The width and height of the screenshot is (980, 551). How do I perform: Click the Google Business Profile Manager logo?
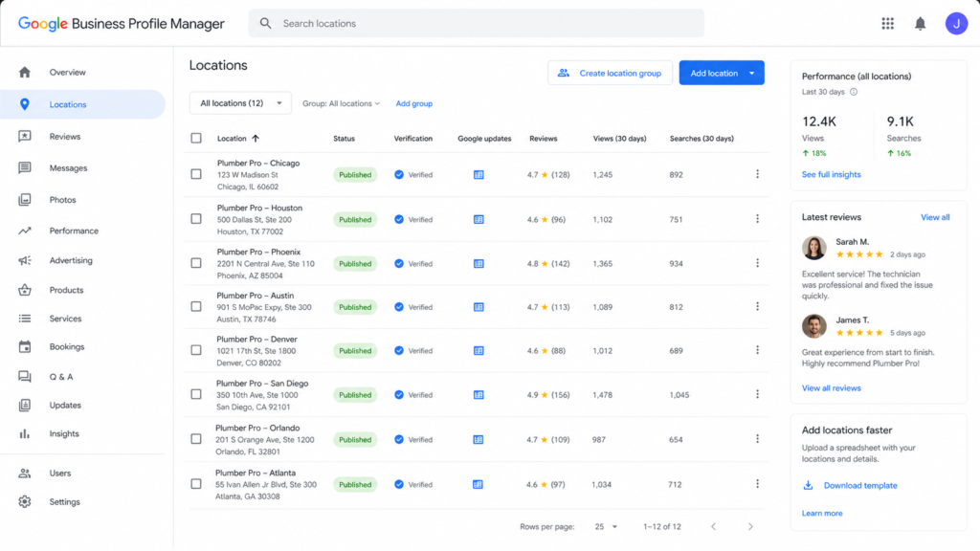click(x=121, y=24)
